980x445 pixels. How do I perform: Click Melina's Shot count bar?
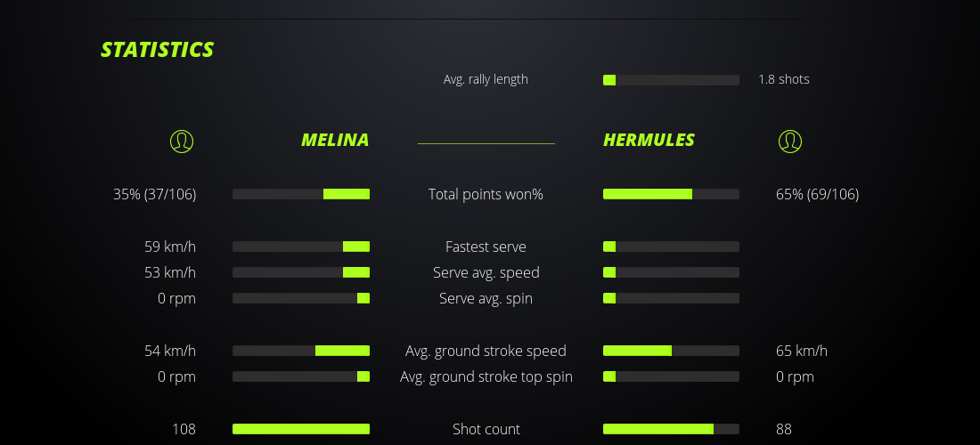point(301,429)
